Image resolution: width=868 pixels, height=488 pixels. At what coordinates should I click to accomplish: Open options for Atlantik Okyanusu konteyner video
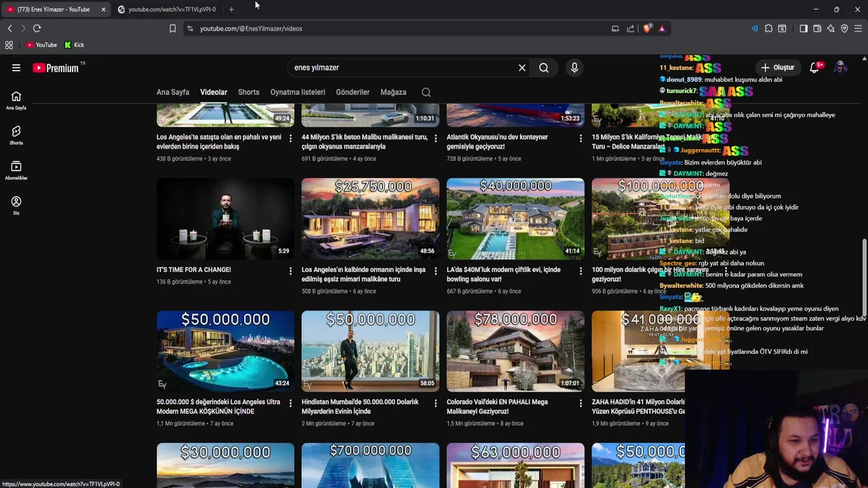(x=580, y=138)
